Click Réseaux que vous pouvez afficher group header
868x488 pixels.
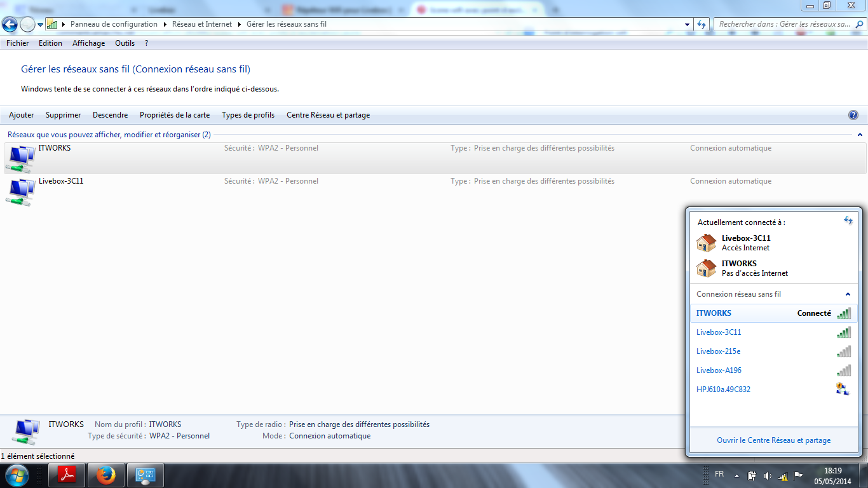(109, 135)
